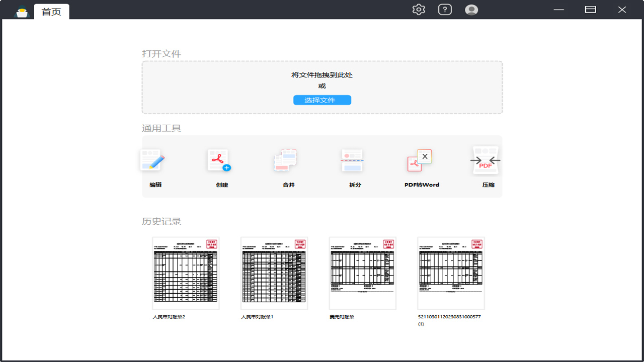
Task: Launch the PDF转Word converter tool
Action: pos(419,166)
